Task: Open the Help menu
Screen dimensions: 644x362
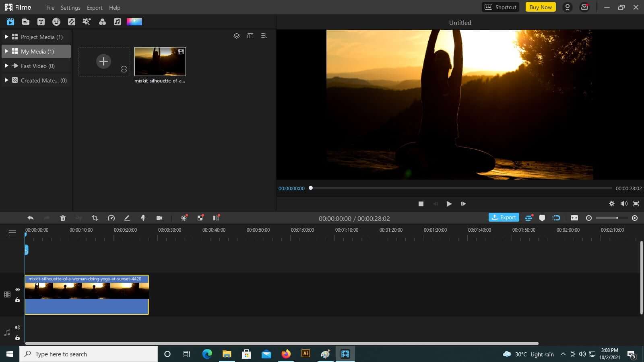Action: tap(115, 7)
